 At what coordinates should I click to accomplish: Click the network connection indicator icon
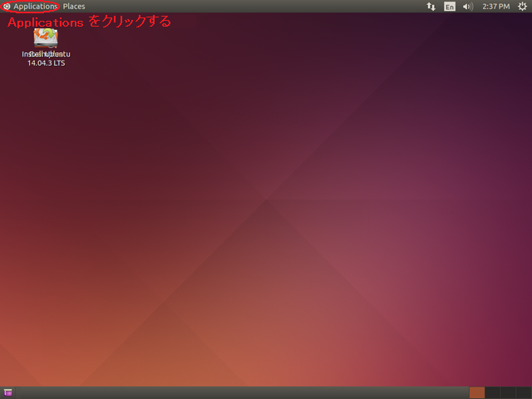[x=431, y=7]
